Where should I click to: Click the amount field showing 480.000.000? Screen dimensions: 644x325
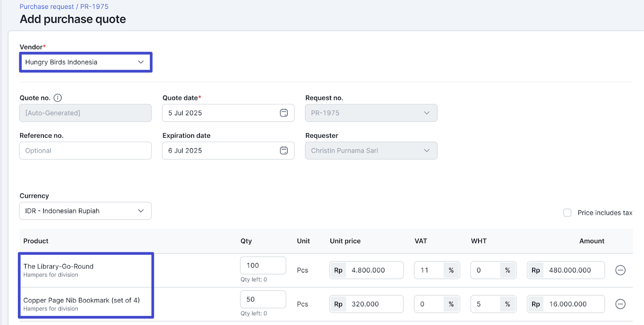pyautogui.click(x=572, y=270)
